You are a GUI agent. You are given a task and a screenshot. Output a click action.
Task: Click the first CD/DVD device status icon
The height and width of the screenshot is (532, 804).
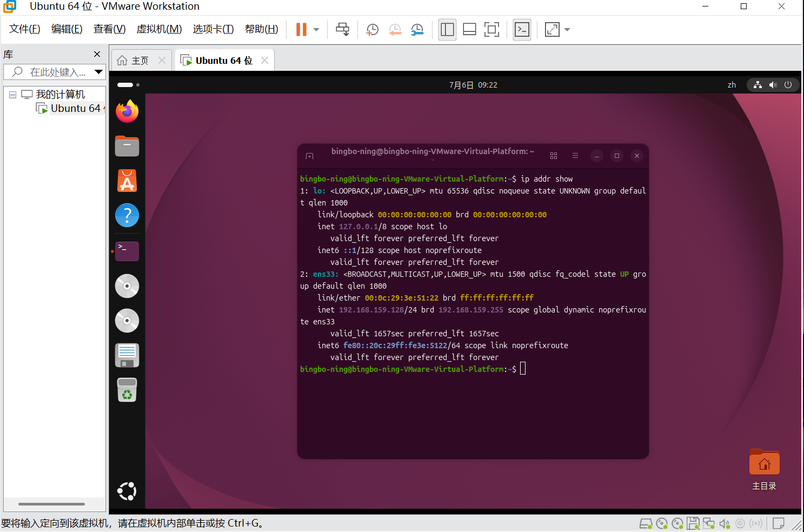[662, 523]
